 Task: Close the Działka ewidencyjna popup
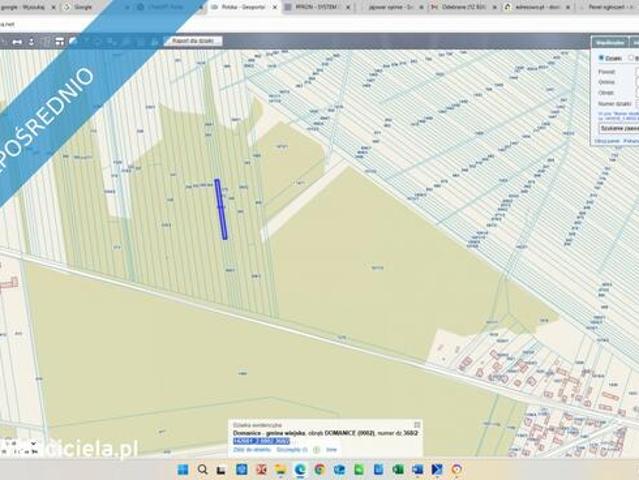point(417,425)
